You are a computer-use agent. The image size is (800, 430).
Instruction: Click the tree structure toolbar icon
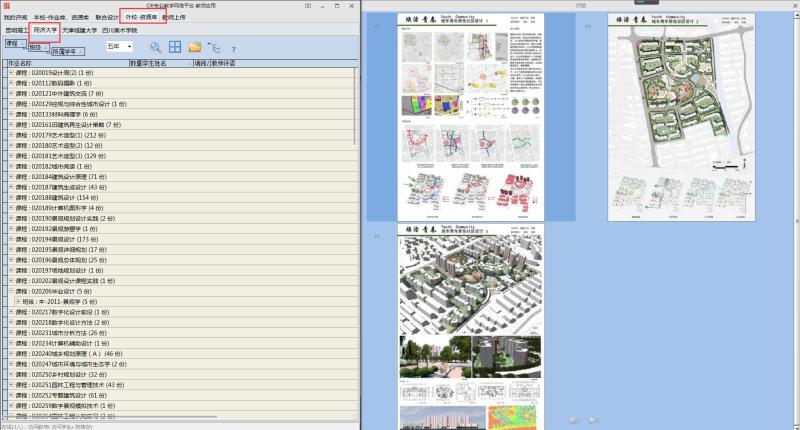[x=214, y=47]
